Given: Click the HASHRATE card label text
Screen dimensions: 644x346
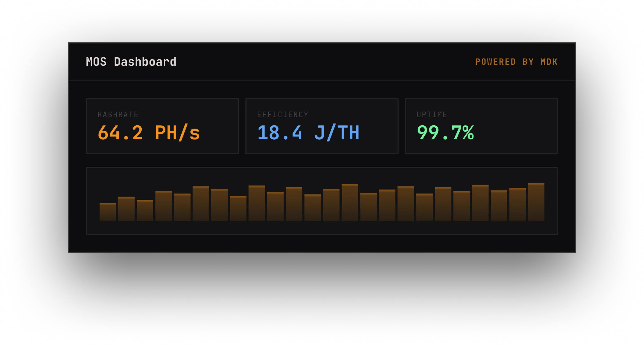Looking at the screenshot, I should [x=118, y=114].
